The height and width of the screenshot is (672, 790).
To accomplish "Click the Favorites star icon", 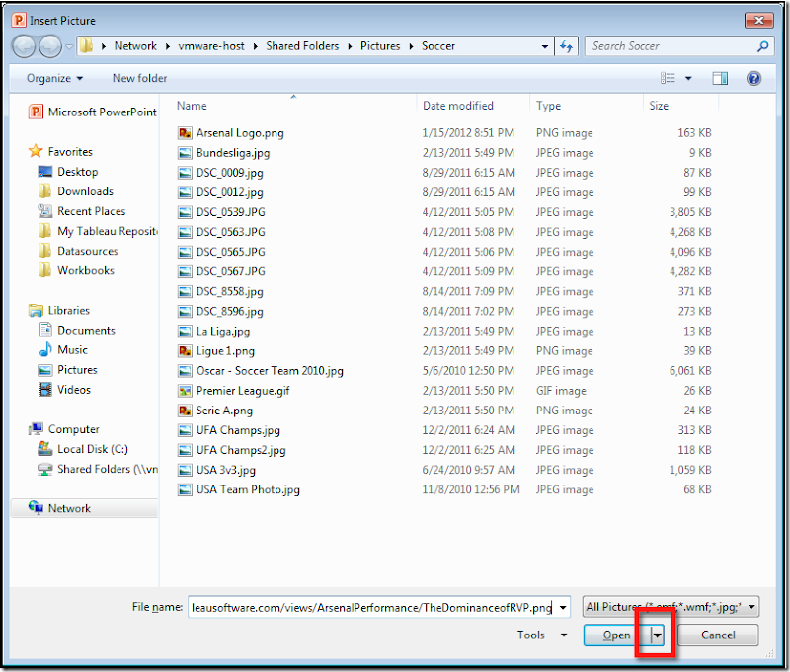I will coord(36,151).
